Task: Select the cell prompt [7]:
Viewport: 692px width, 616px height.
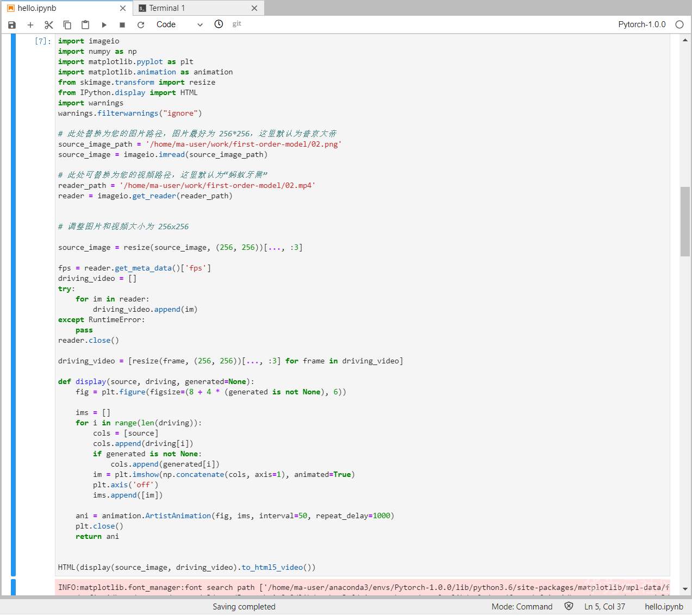Action: [x=43, y=41]
